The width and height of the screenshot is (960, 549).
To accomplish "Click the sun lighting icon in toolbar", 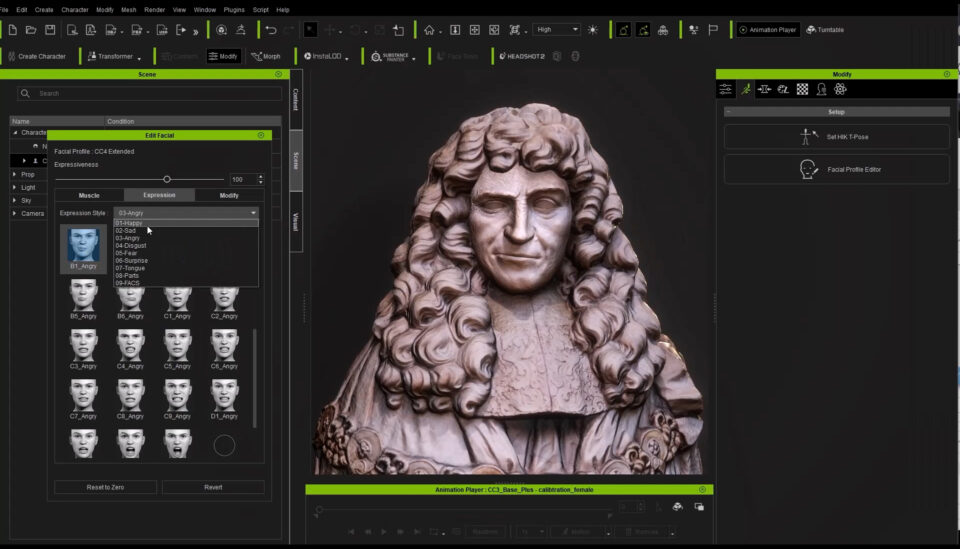I will click(593, 30).
